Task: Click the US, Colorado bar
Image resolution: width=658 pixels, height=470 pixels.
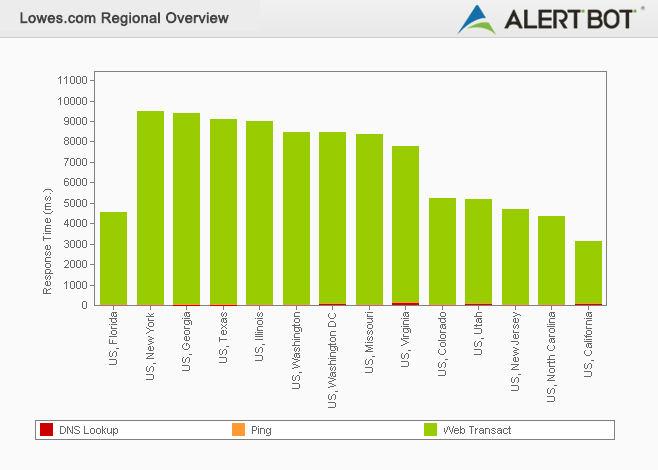Action: point(442,251)
